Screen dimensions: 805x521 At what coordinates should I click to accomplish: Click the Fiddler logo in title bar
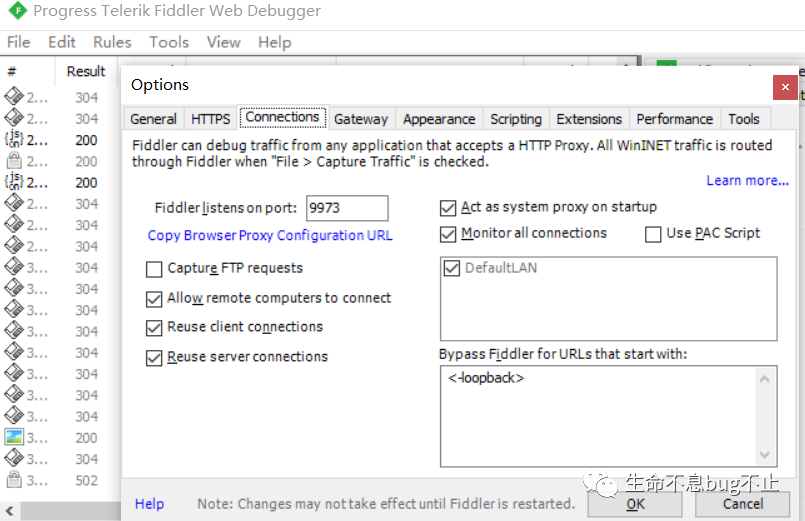(x=17, y=10)
